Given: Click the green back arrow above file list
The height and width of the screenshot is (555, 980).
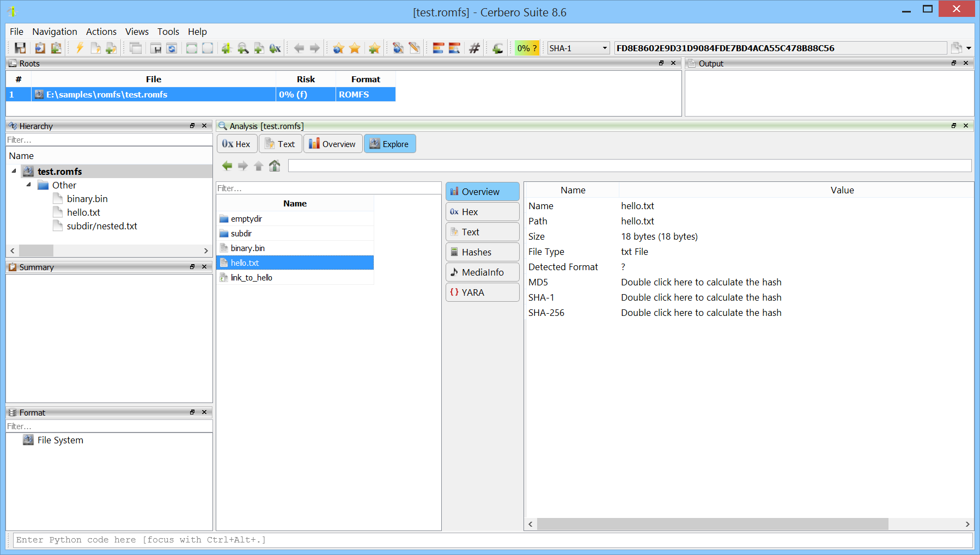Looking at the screenshot, I should [227, 166].
